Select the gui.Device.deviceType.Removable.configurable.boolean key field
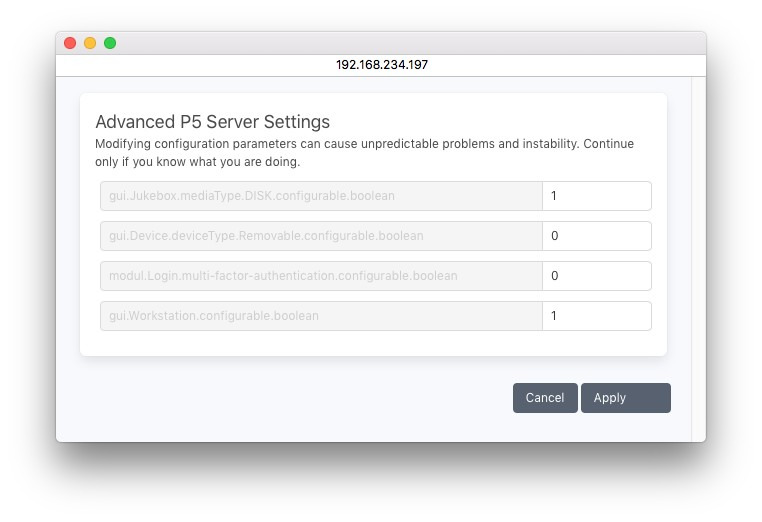762x522 pixels. 321,236
